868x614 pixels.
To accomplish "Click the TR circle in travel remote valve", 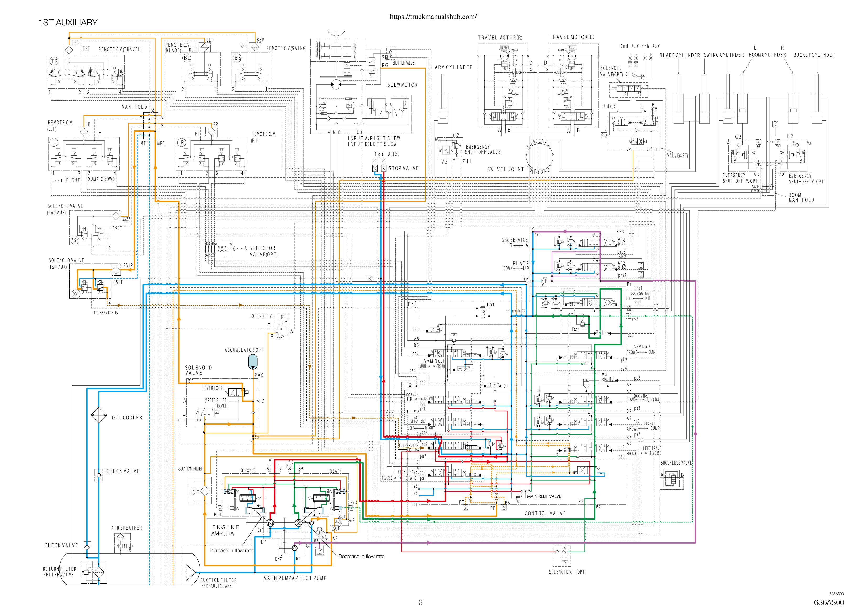I will [x=54, y=61].
